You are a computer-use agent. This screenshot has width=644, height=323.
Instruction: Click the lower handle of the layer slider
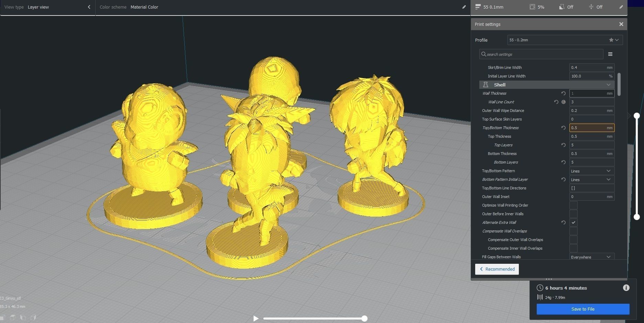636,217
